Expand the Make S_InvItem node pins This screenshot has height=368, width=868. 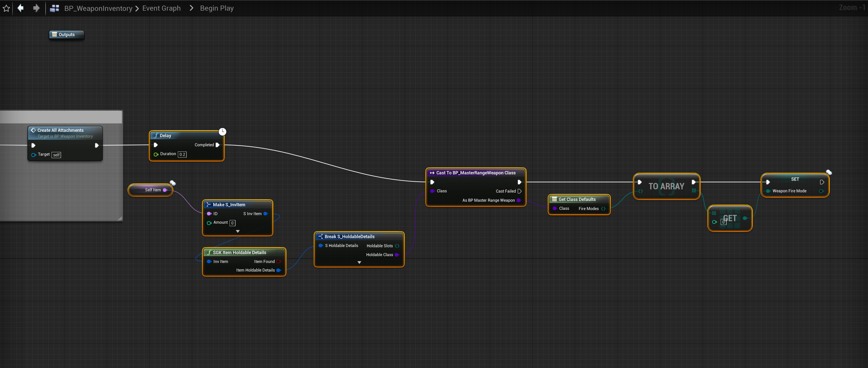(x=238, y=231)
